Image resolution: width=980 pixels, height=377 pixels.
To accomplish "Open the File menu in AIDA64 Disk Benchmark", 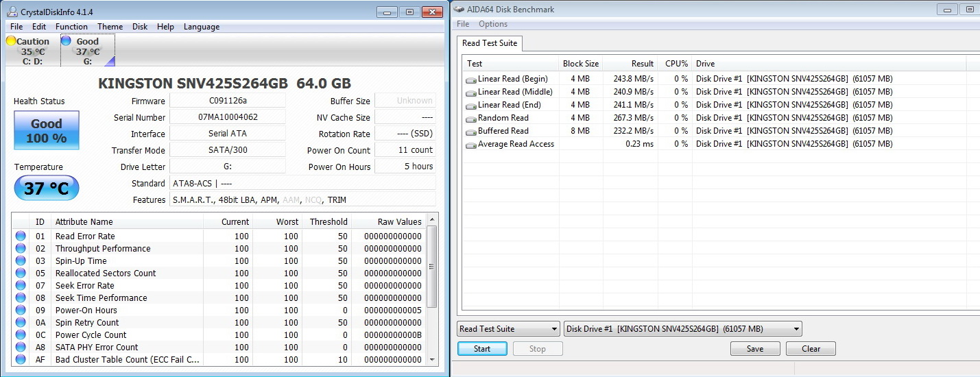I will (463, 24).
